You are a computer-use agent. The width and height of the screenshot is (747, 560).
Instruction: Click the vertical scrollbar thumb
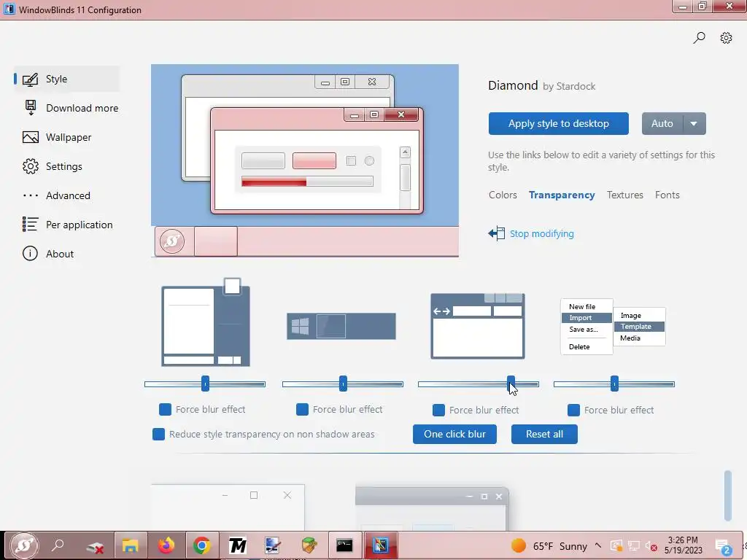pyautogui.click(x=727, y=496)
